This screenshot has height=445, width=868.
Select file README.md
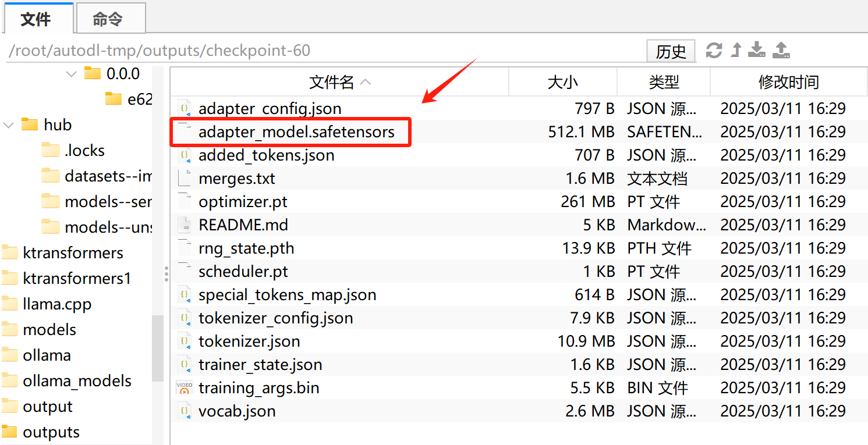click(243, 225)
